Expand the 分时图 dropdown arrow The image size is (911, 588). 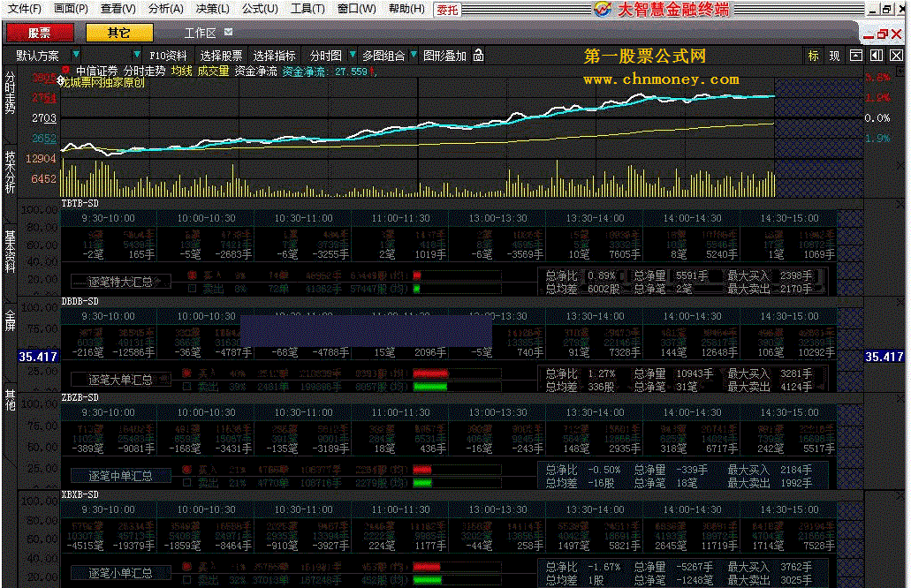pos(353,55)
